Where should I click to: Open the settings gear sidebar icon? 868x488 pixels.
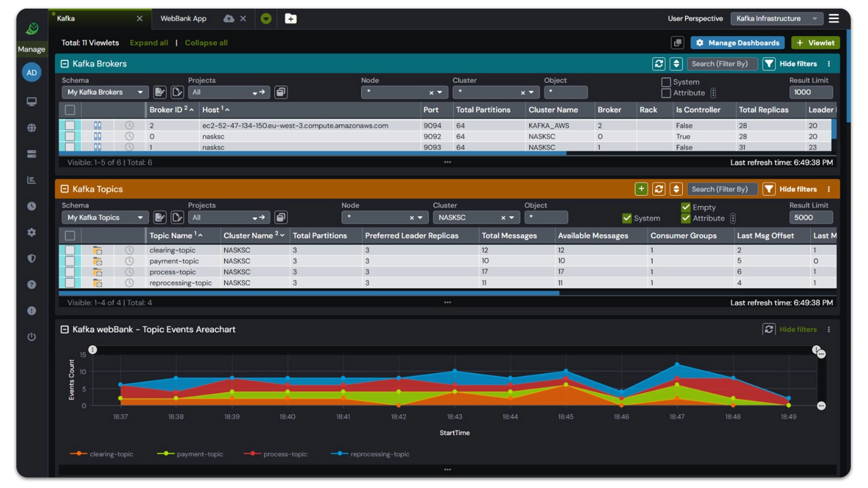[32, 232]
